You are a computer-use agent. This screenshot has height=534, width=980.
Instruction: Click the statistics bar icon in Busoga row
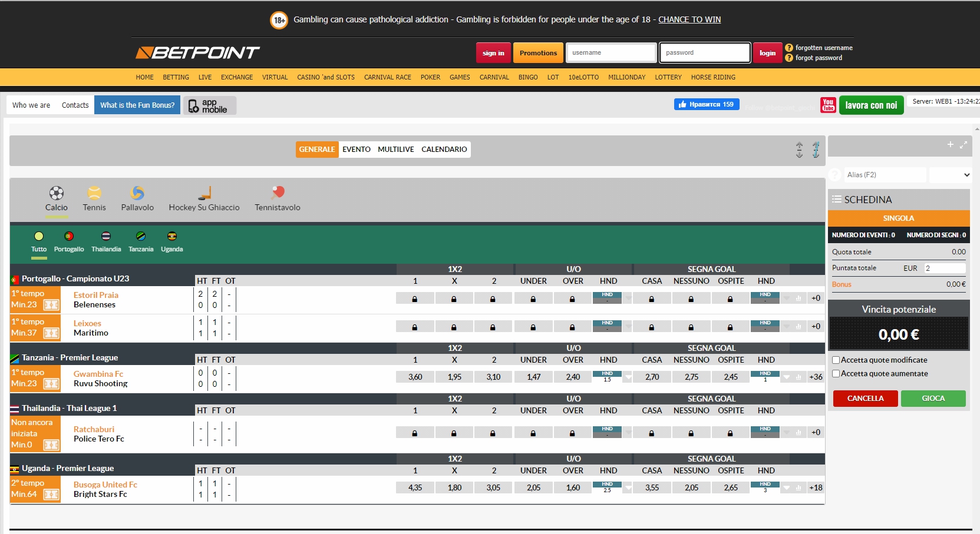click(x=798, y=487)
